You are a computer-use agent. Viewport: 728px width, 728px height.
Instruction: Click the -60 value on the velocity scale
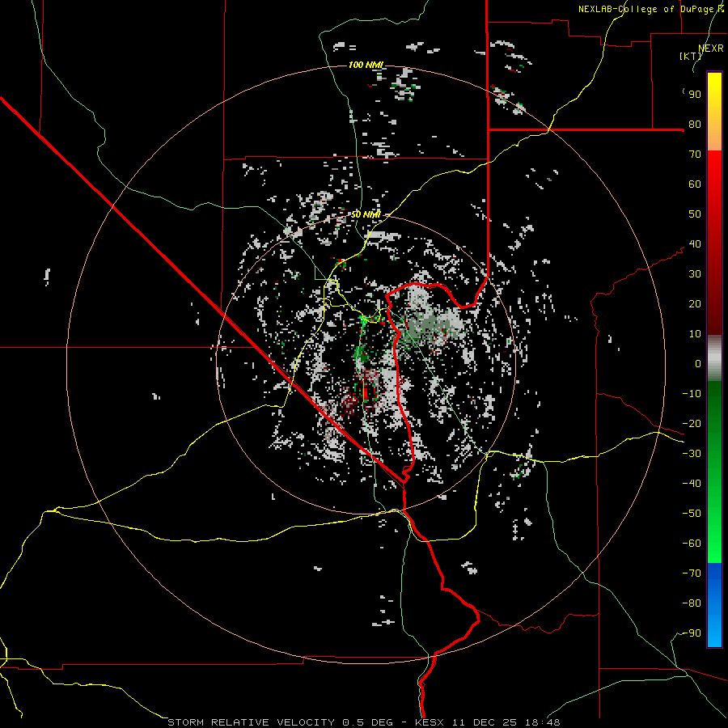click(692, 544)
